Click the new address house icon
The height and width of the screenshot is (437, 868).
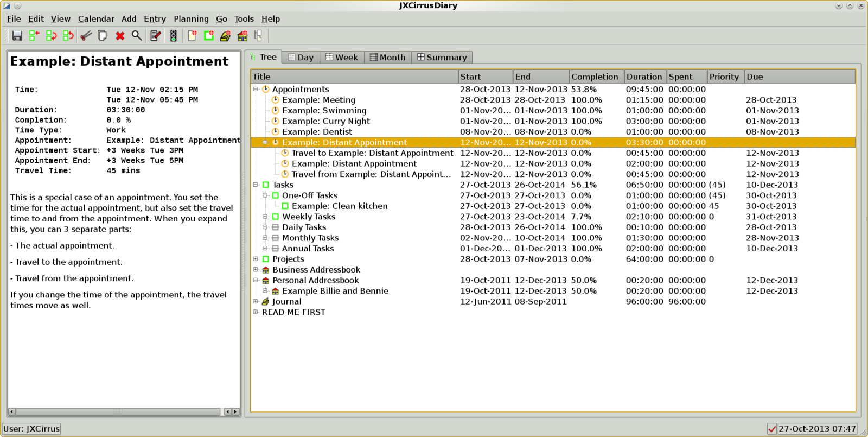[x=242, y=36]
